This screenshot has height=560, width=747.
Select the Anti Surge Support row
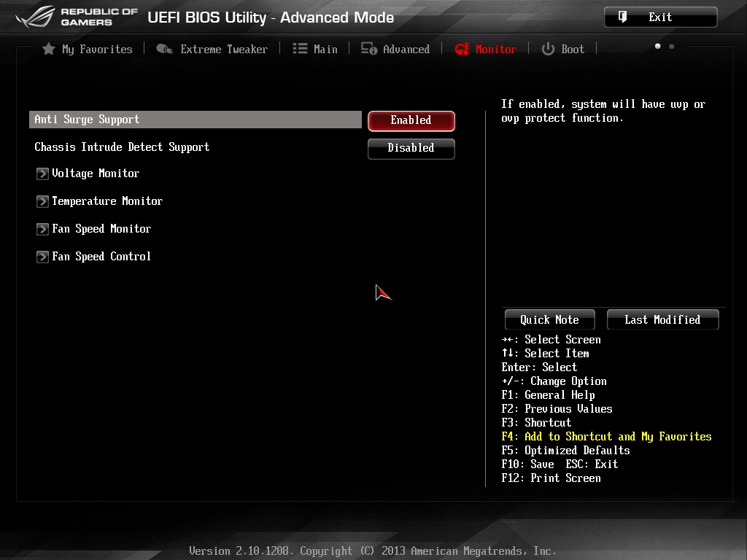pyautogui.click(x=196, y=120)
